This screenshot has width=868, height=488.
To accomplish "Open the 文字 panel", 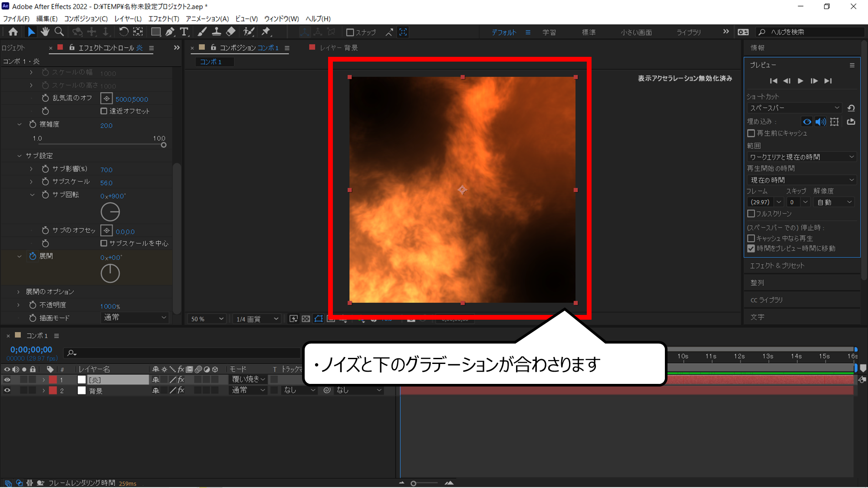I will 757,317.
